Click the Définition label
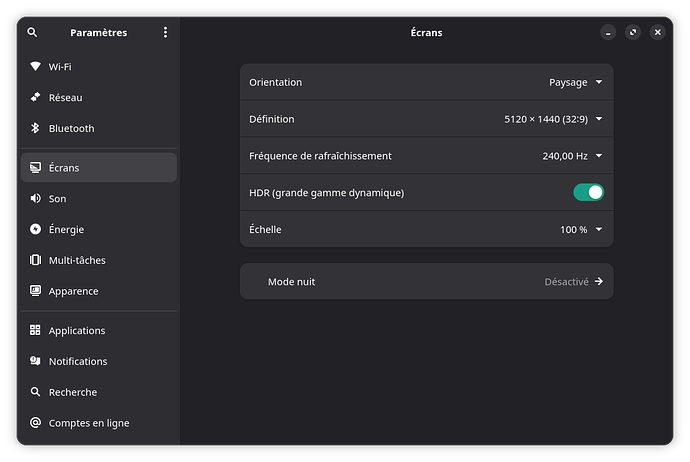 coord(272,119)
